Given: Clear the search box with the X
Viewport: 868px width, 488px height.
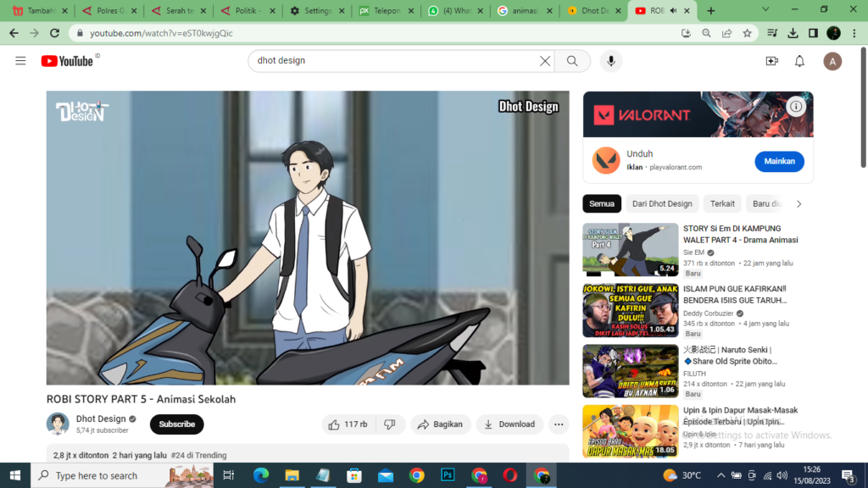Looking at the screenshot, I should (545, 61).
